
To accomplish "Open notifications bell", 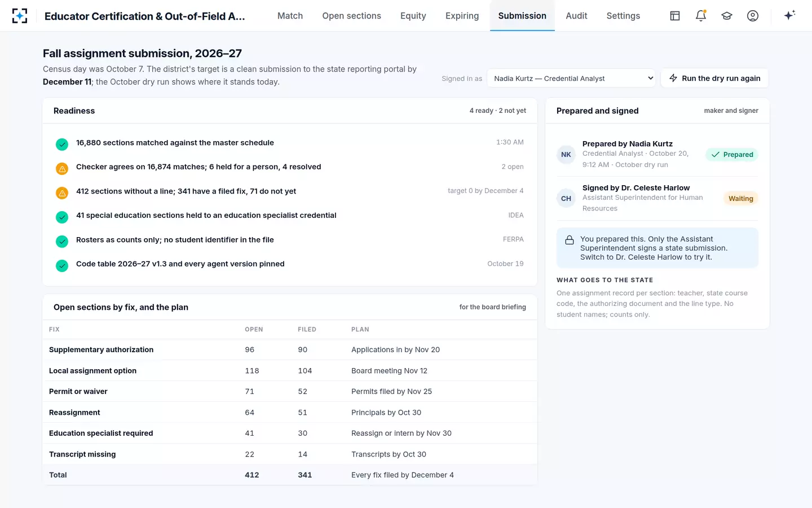I will click(701, 16).
